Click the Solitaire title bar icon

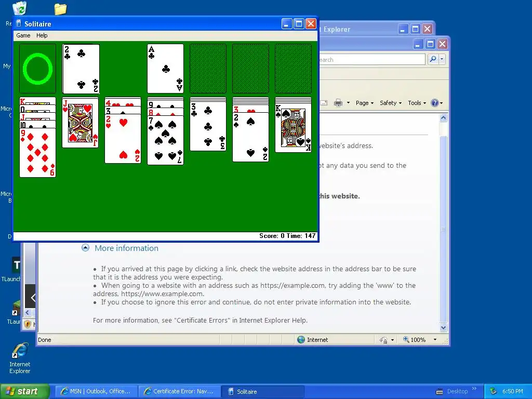(19, 24)
